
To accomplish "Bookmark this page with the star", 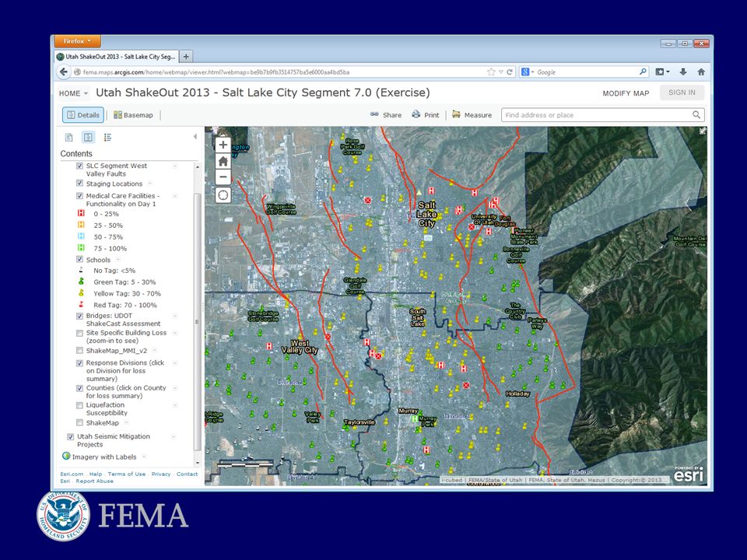I will point(491,72).
